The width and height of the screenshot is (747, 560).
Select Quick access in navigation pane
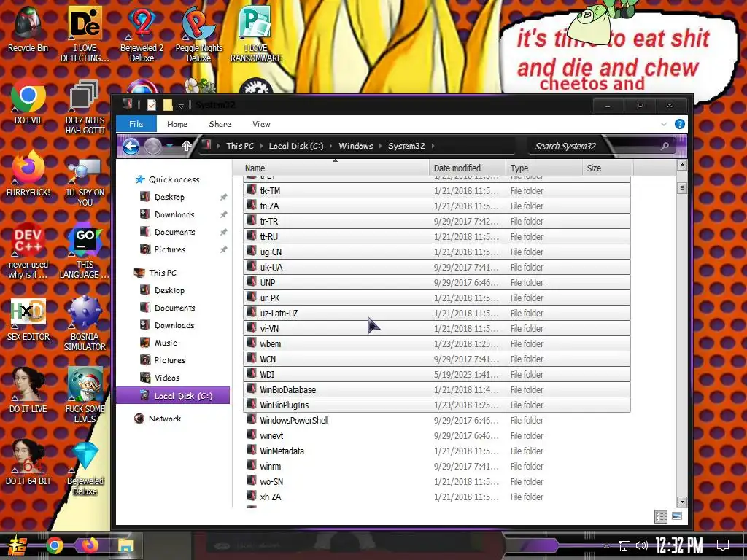[174, 179]
